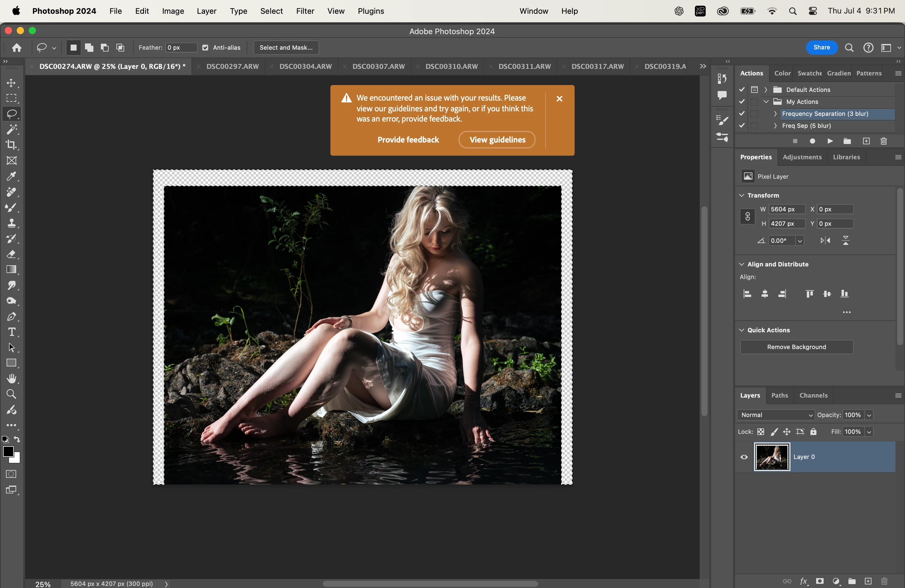Viewport: 905px width, 588px height.
Task: Toggle checkmark for Freq Sep (5 blur) action
Action: pyautogui.click(x=742, y=125)
